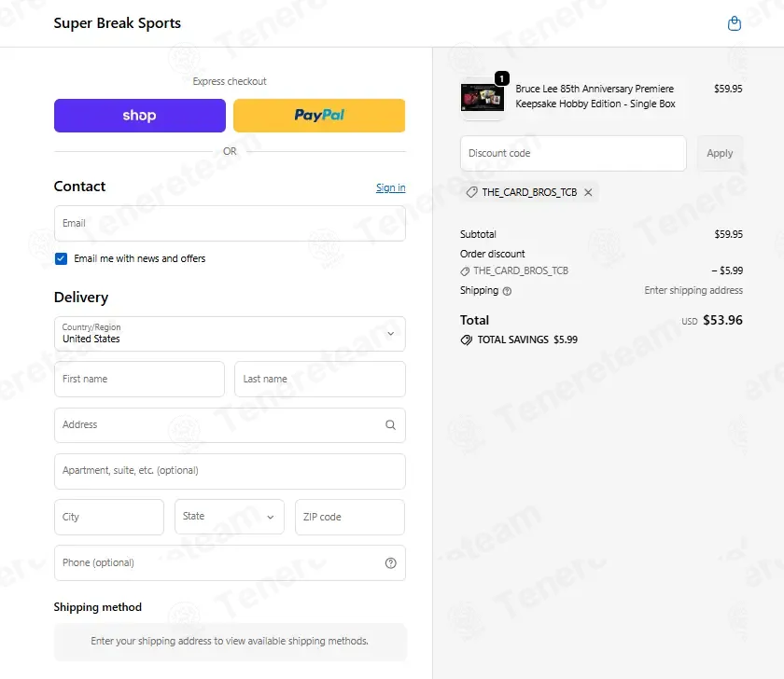Open the Super Break Sports store link
The image size is (784, 679).
[x=117, y=23]
